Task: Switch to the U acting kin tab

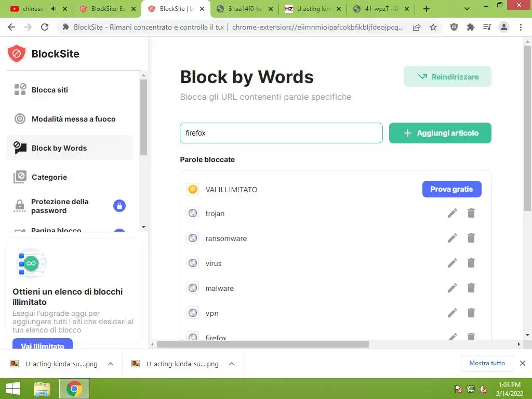Action: point(314,9)
